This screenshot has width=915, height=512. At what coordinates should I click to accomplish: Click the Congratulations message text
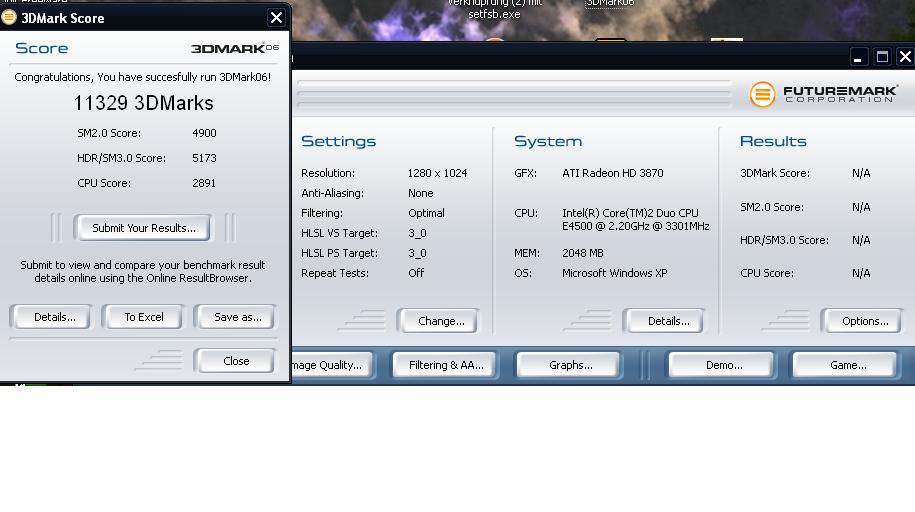(x=142, y=77)
